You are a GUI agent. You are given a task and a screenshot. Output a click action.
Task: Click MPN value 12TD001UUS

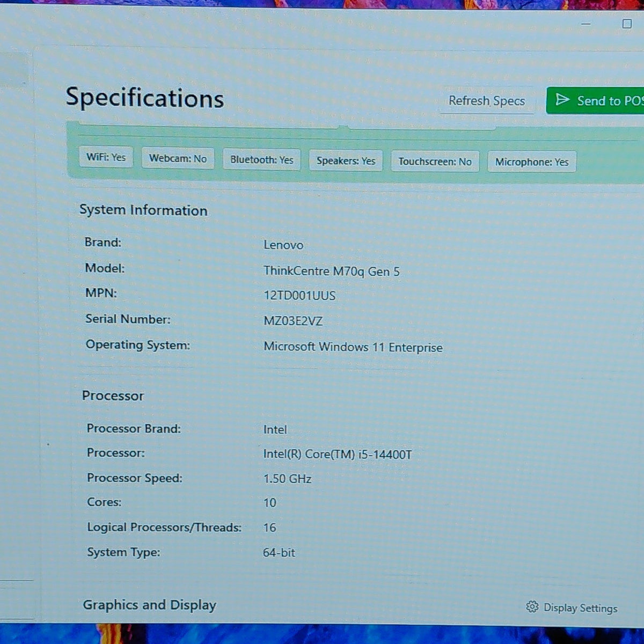coord(299,296)
